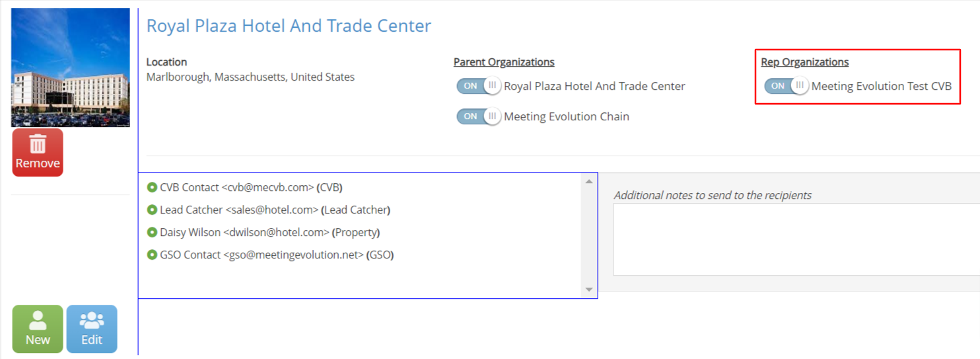Click the green New contact button

38,329
